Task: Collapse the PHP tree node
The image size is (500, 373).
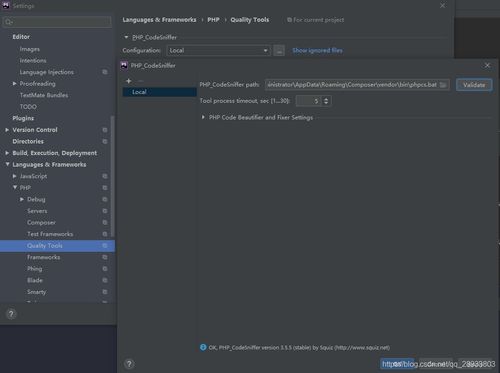Action: tap(15, 188)
